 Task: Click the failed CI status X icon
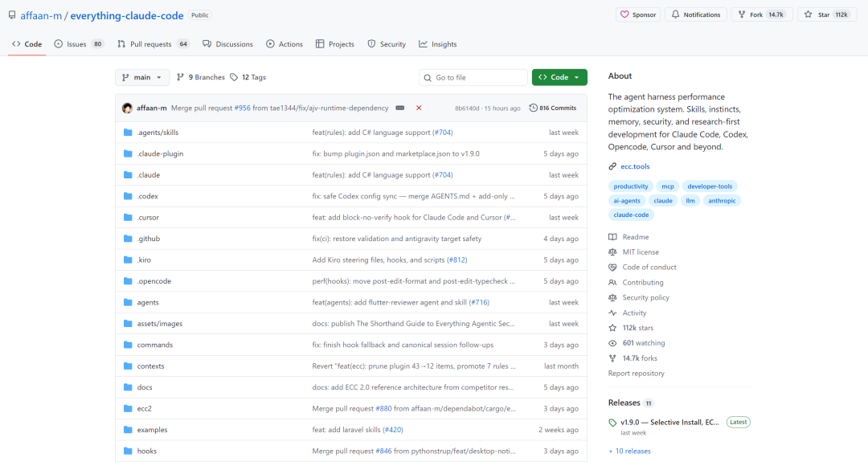click(x=419, y=108)
